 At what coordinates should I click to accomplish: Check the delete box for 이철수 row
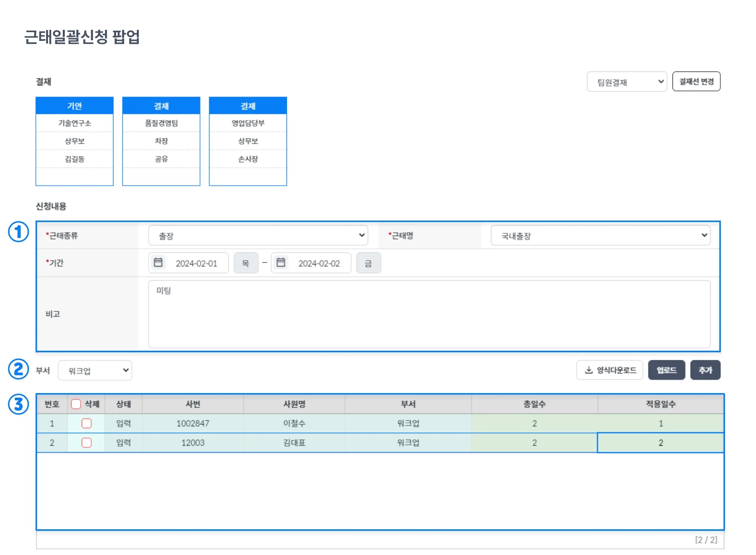(x=86, y=423)
